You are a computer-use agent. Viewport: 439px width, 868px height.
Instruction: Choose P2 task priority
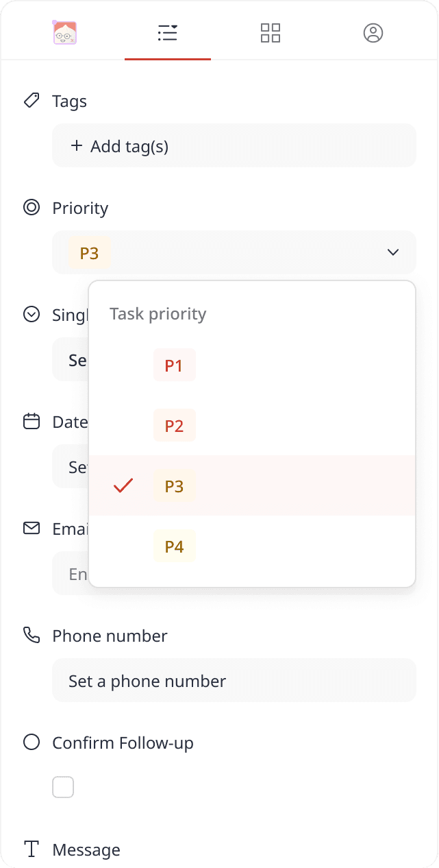175,426
